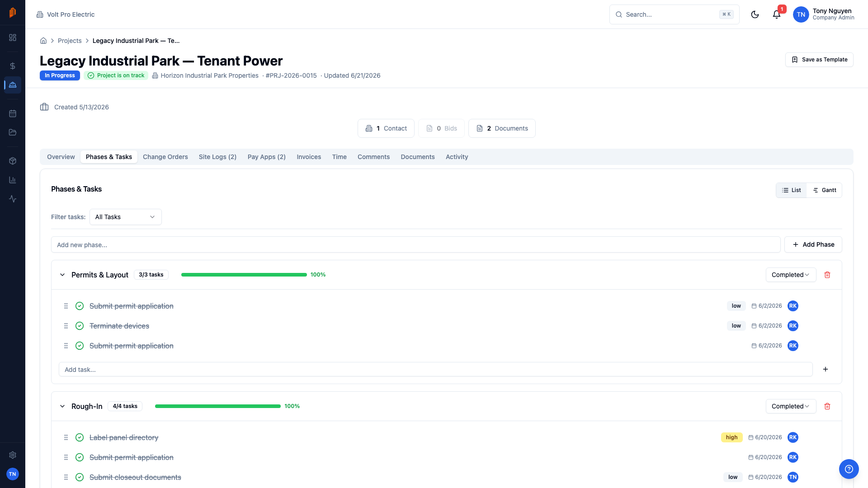
Task: Open the 2 Documents button
Action: 502,128
